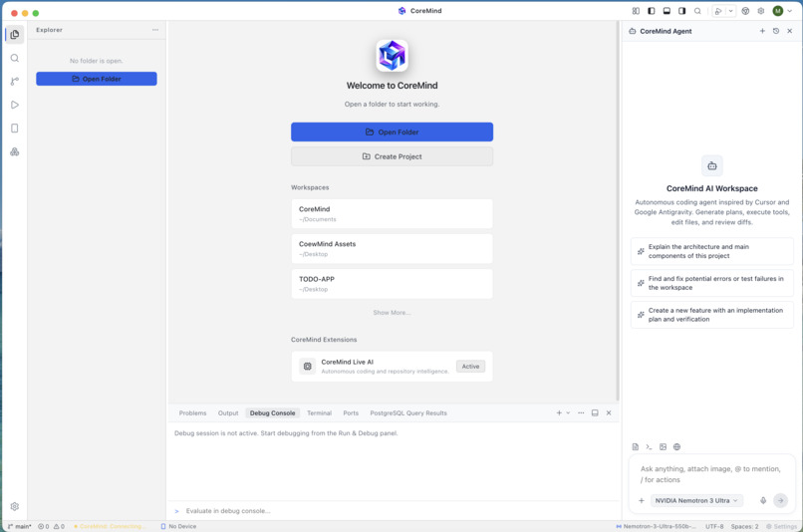Toggle the right secondary sidebar visibility
This screenshot has width=803, height=532.
681,11
